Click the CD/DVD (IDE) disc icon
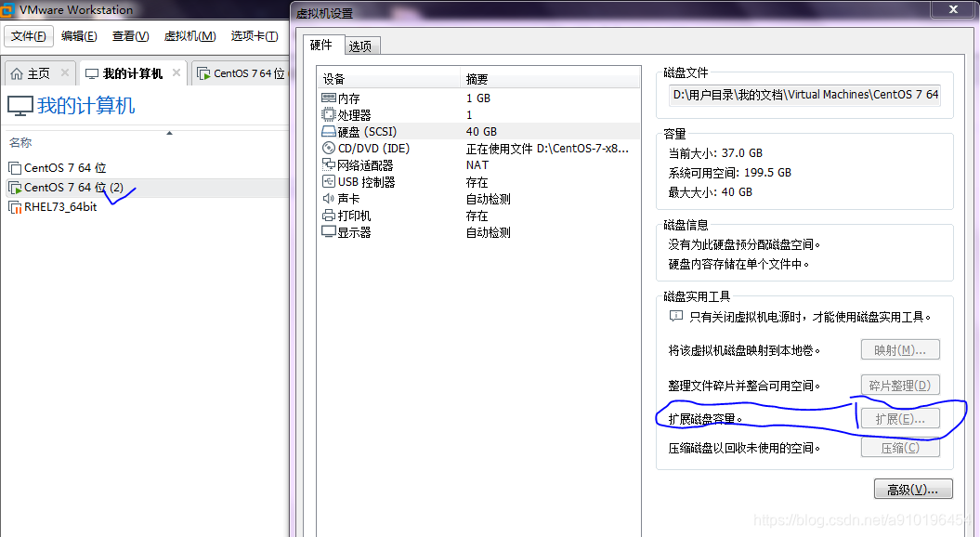This screenshot has height=537, width=980. [328, 148]
